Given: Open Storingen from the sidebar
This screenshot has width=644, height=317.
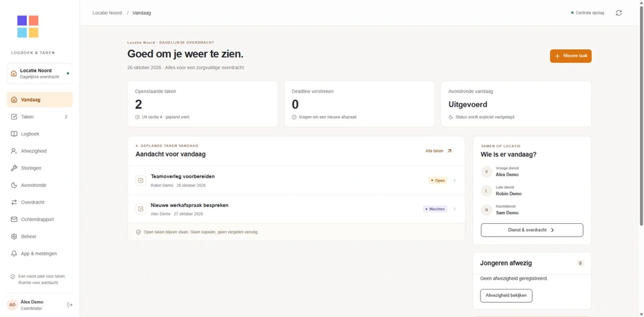Looking at the screenshot, I should [x=40, y=168].
